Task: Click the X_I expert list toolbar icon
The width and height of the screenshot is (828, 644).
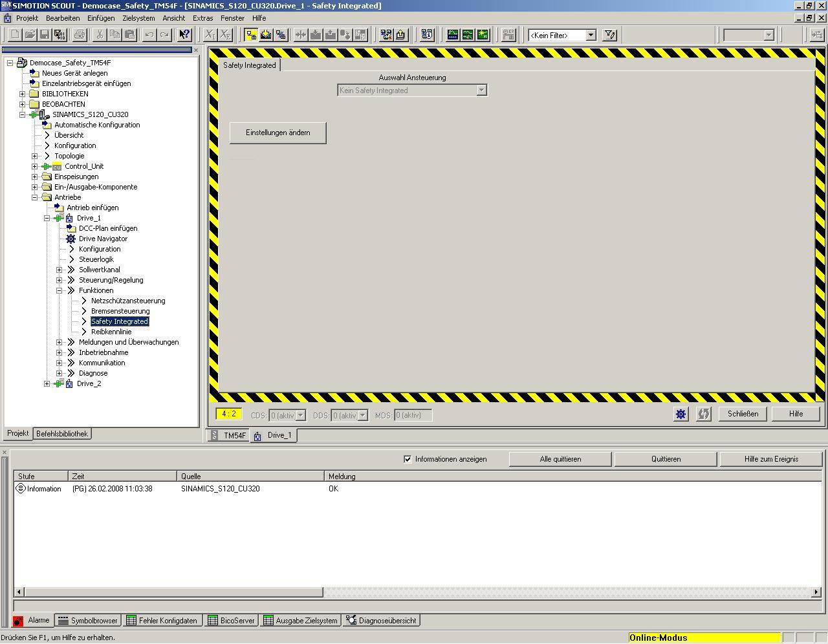Action: click(210, 35)
